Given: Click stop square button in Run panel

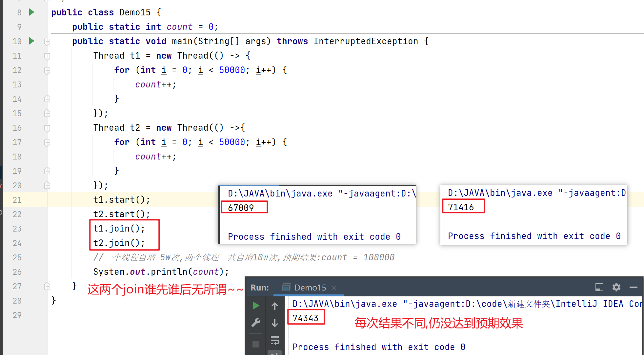Looking at the screenshot, I should coord(256,344).
